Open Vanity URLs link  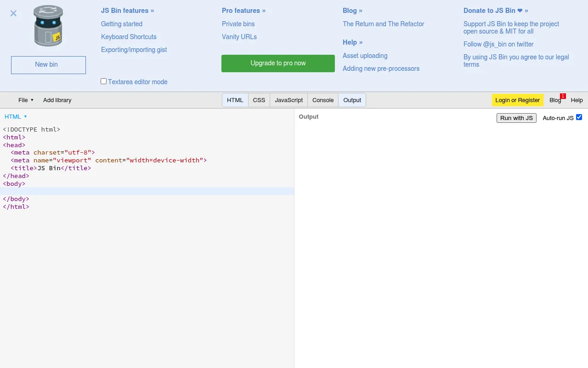click(x=239, y=37)
